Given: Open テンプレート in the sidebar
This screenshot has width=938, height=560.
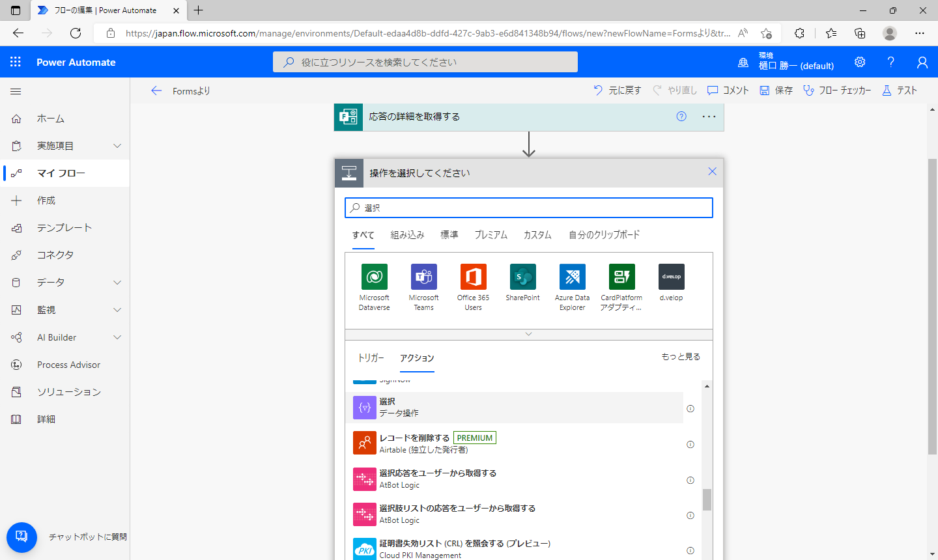Looking at the screenshot, I should coord(64,228).
